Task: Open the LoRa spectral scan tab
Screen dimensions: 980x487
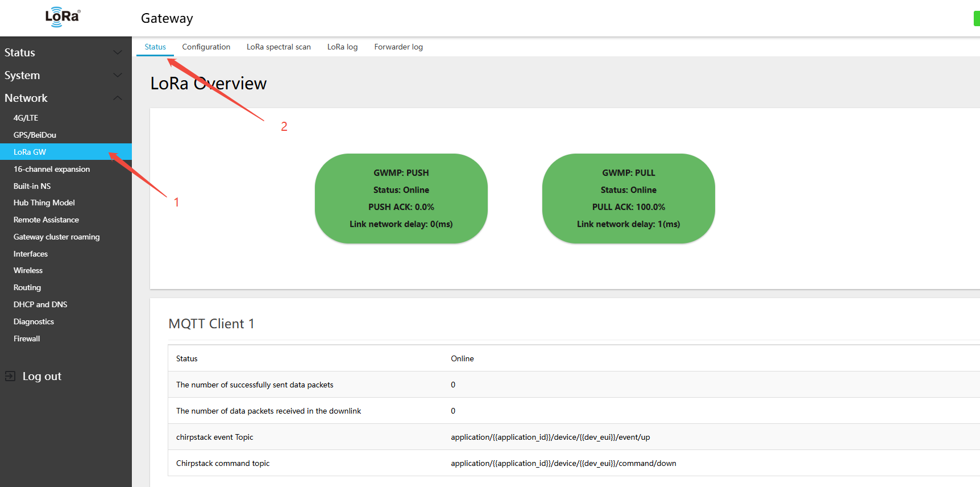Action: coord(279,47)
